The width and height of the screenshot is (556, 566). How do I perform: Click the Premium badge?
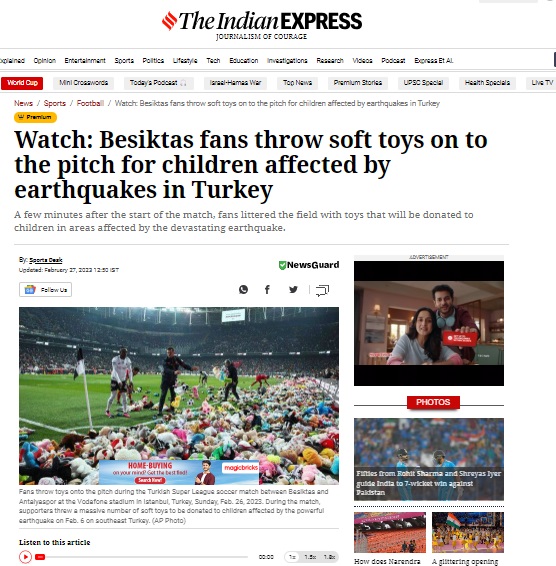click(x=35, y=117)
